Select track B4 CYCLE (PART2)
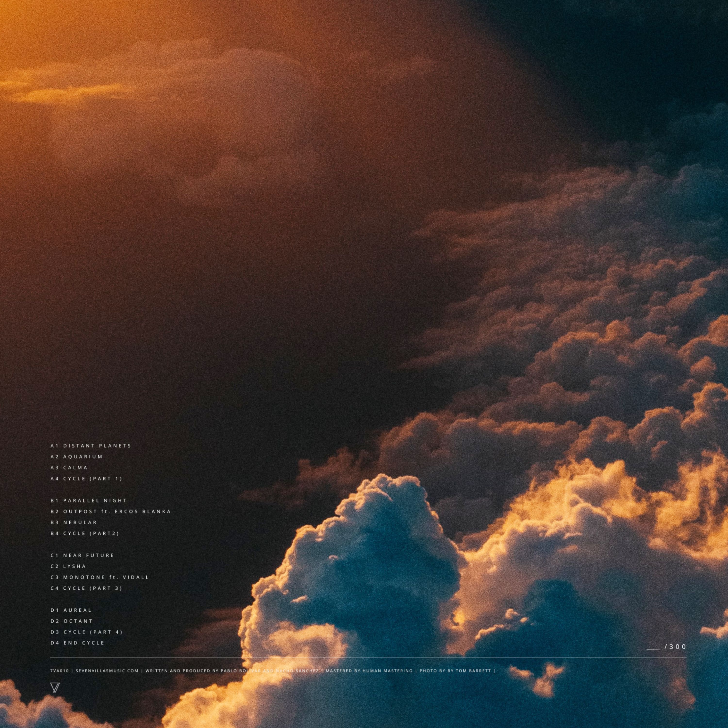Screen dimensions: 728x728 (85, 533)
